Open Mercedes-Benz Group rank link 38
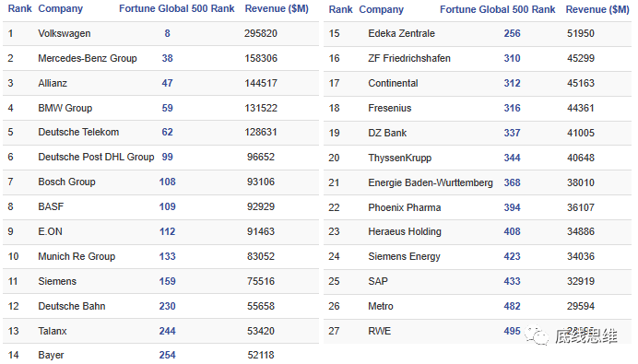This screenshot has width=638, height=364. [167, 58]
